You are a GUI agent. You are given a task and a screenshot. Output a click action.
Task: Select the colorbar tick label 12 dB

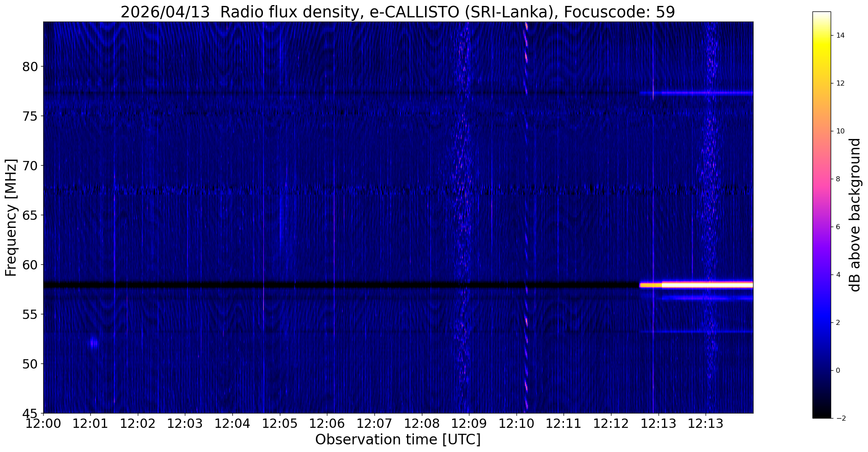point(840,83)
